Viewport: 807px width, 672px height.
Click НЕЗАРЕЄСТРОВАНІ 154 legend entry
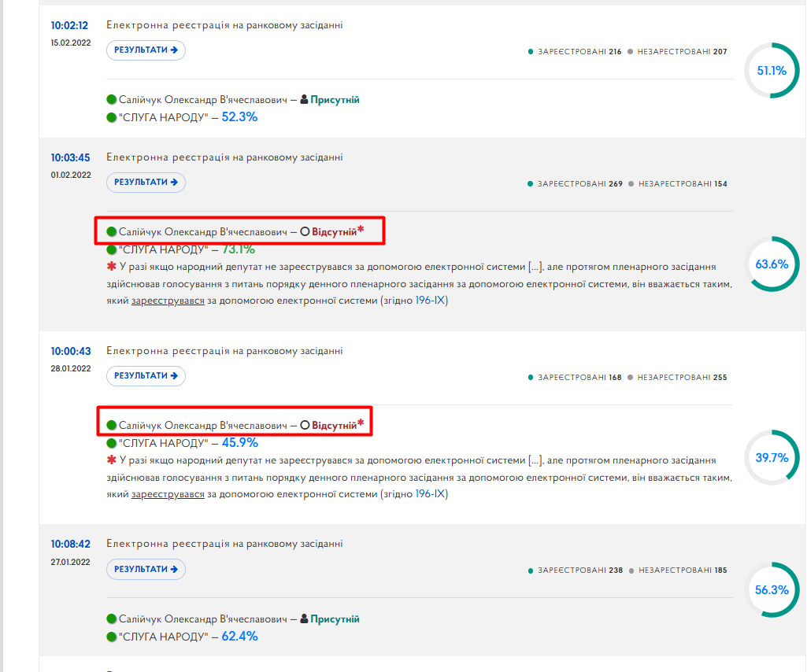pyautogui.click(x=678, y=183)
